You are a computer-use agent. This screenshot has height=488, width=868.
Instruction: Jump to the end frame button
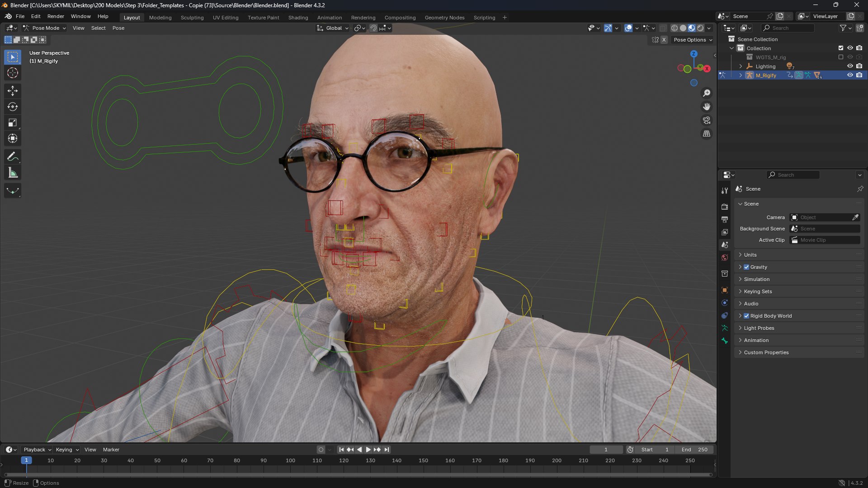pos(387,450)
